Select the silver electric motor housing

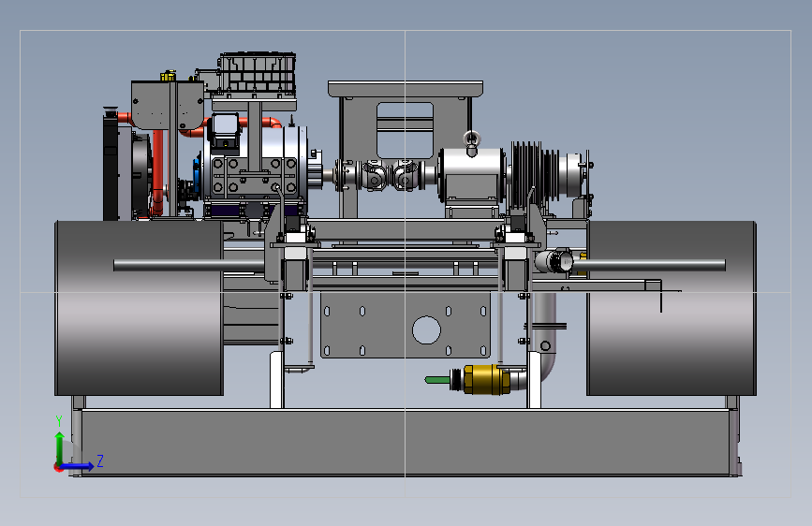click(471, 173)
